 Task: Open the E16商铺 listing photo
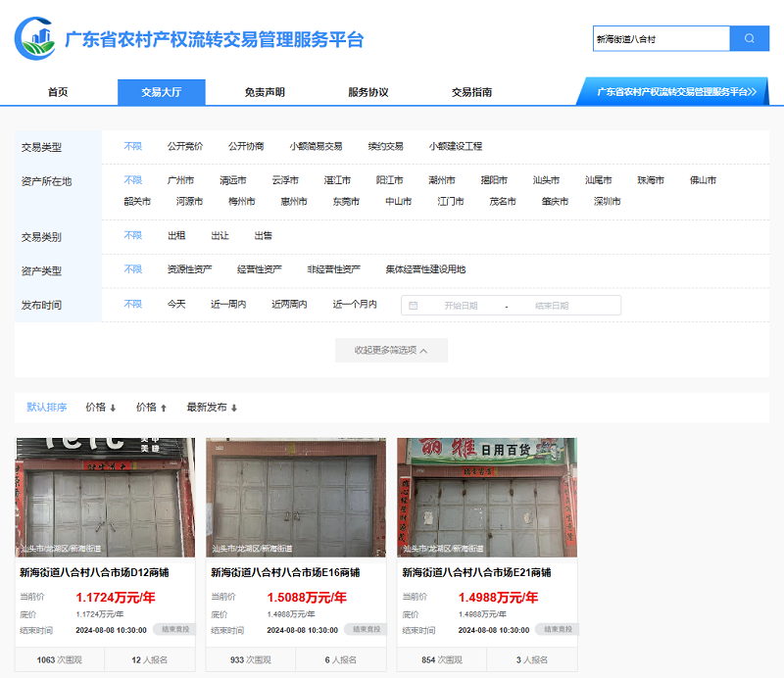click(x=296, y=498)
